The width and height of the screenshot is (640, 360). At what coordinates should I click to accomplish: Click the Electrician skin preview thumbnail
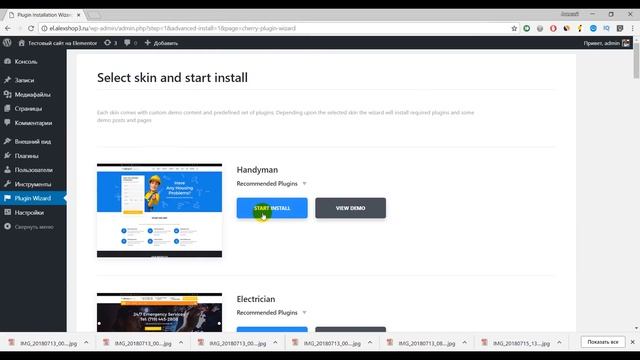click(x=160, y=312)
